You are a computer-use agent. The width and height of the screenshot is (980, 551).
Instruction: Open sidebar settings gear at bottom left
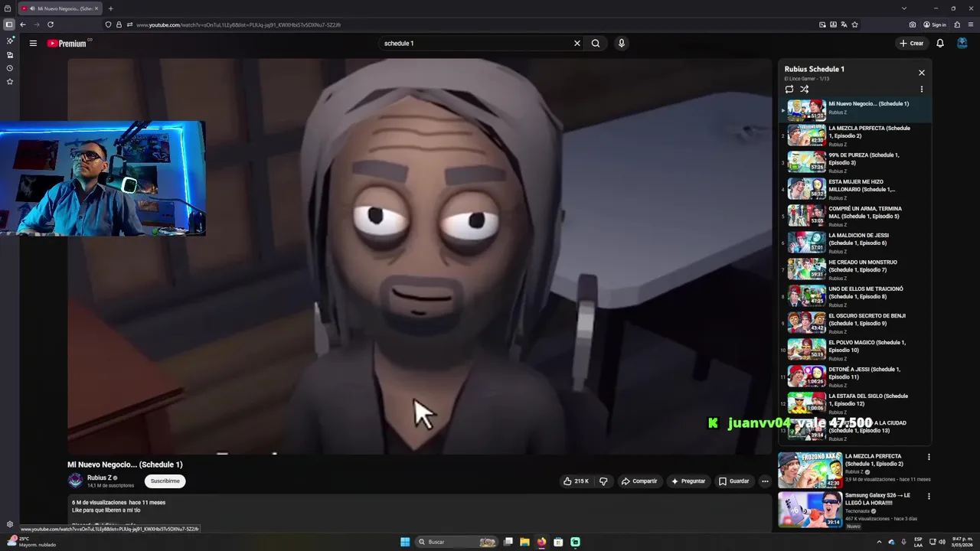click(x=10, y=524)
